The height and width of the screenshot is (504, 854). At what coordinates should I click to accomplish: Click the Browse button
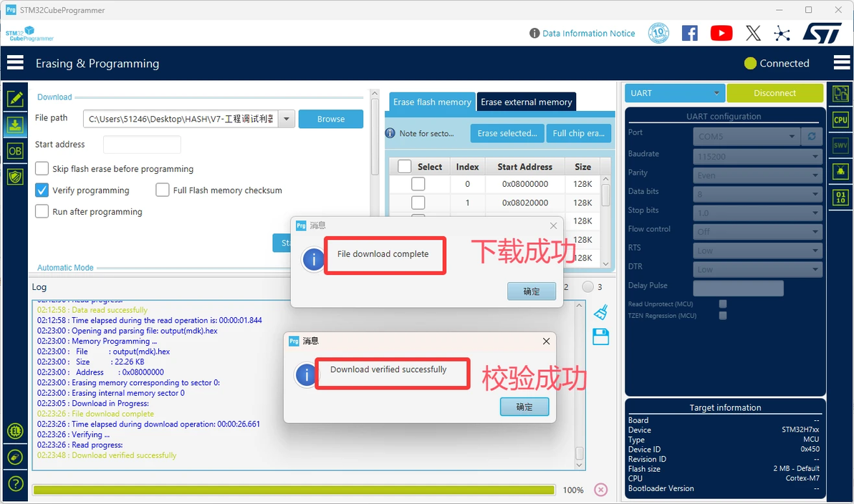330,119
